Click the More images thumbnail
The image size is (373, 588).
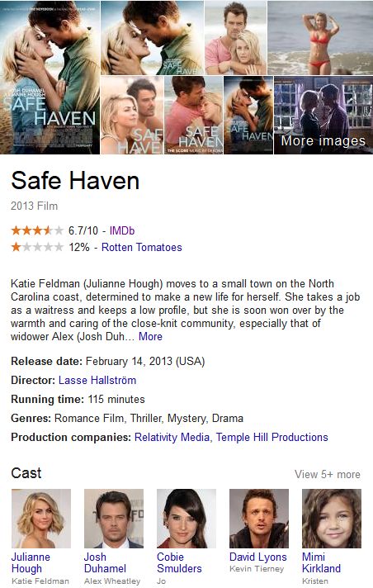pos(323,115)
